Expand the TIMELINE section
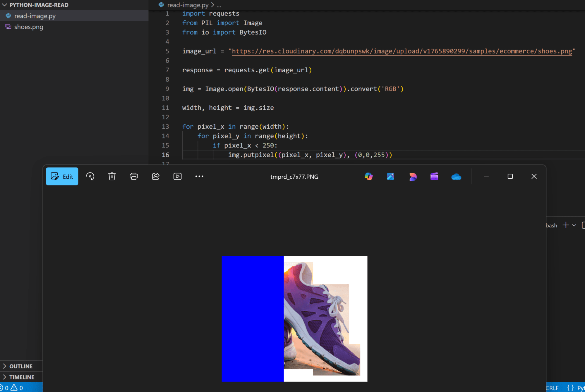This screenshot has width=585, height=392. point(22,377)
